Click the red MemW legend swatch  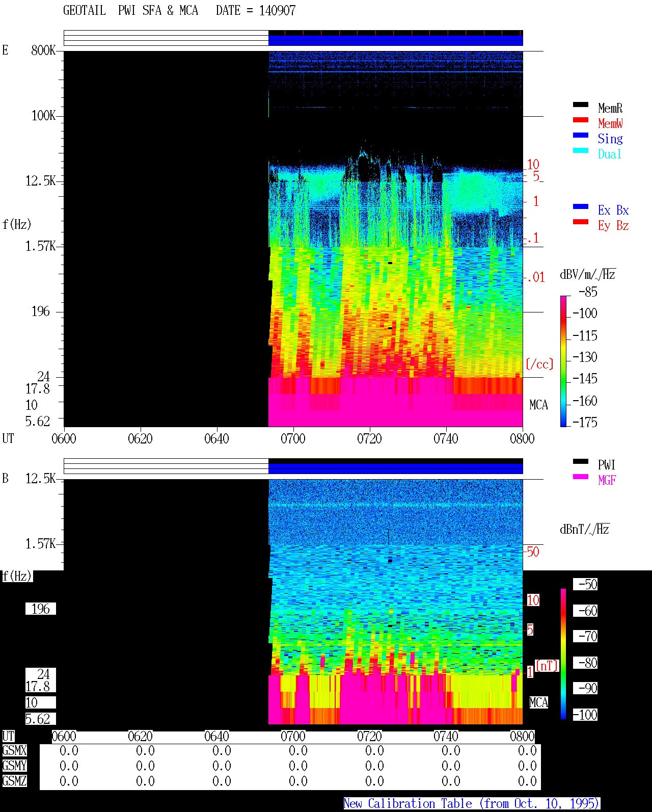pyautogui.click(x=581, y=120)
